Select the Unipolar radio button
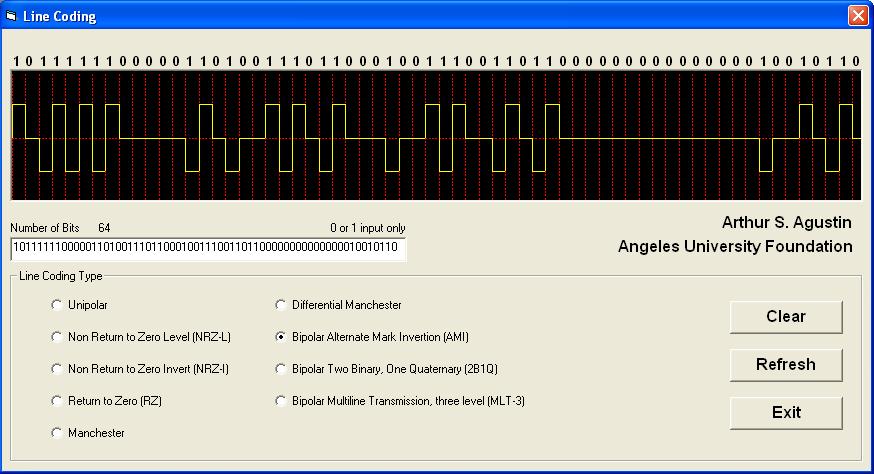This screenshot has width=874, height=474. pos(57,305)
